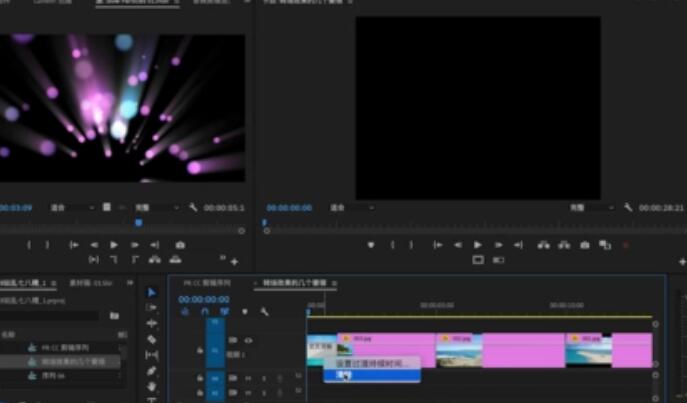Toggle V1 track sync lock
The width and height of the screenshot is (687, 403).
[233, 340]
